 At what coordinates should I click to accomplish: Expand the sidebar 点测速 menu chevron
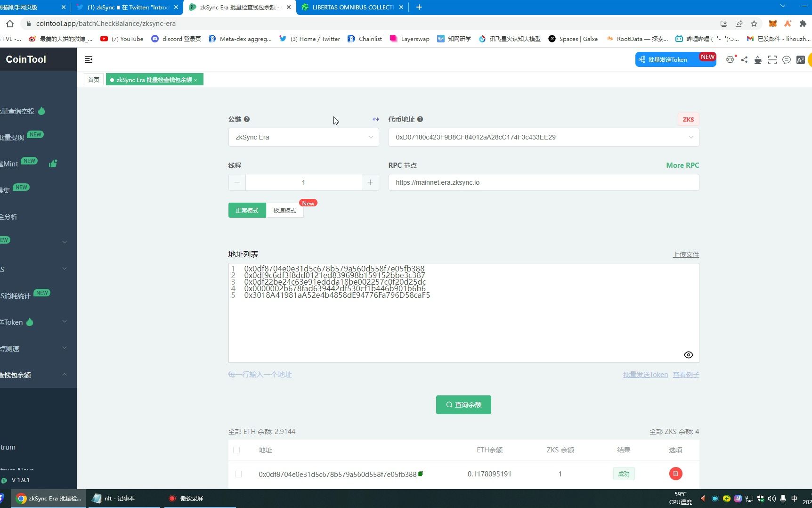[65, 348]
